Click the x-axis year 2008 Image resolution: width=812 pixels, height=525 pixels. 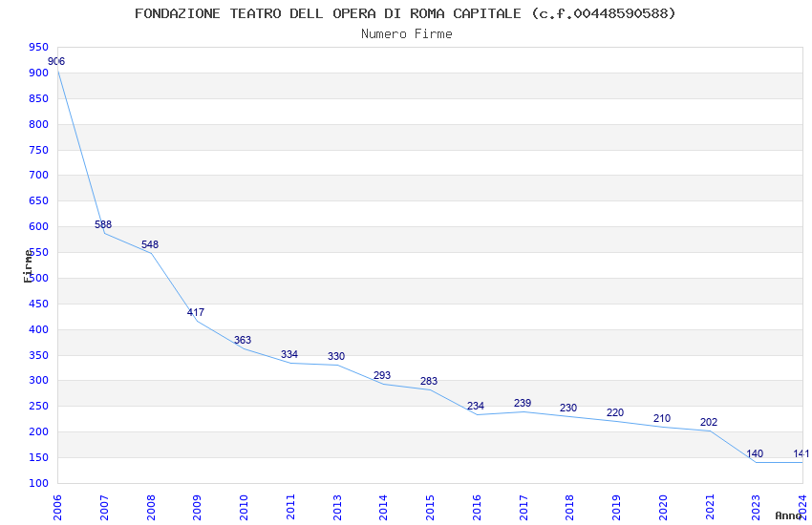(x=151, y=508)
